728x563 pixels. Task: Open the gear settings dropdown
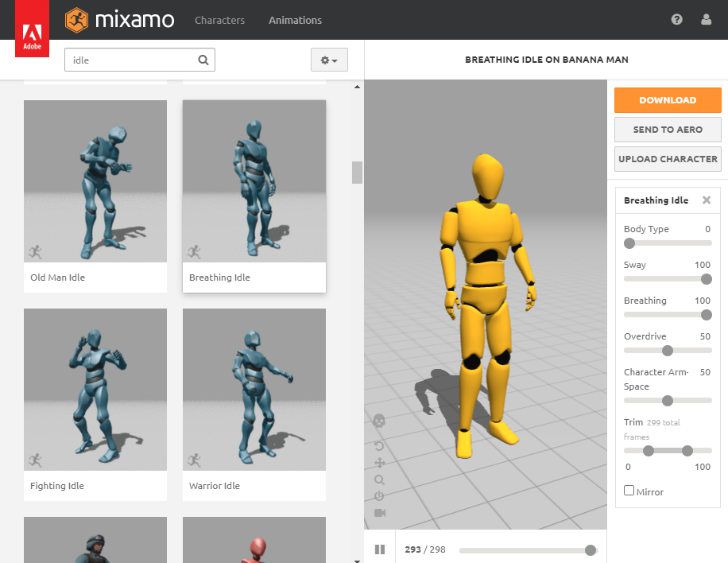329,60
